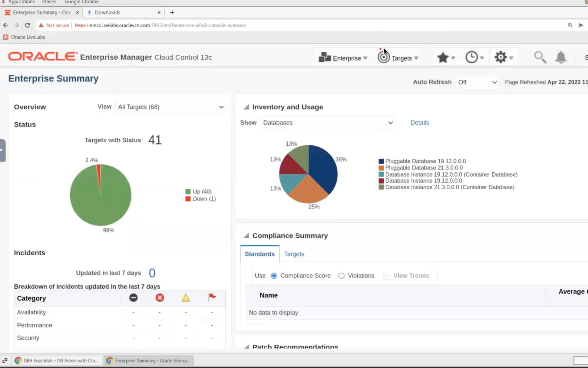This screenshot has height=368, width=588.
Task: Click the Oracle logo
Action: [x=43, y=57]
